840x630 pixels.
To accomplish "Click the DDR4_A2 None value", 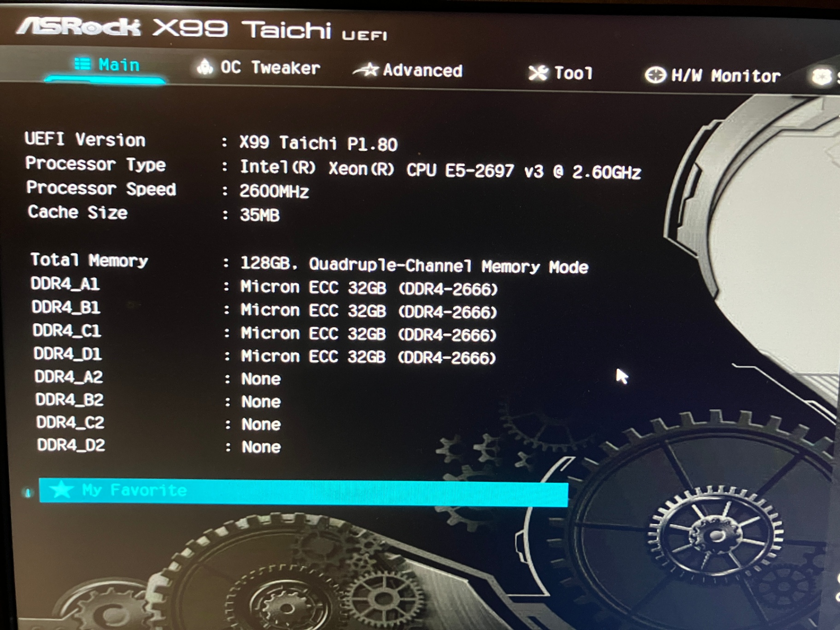I will 261,379.
